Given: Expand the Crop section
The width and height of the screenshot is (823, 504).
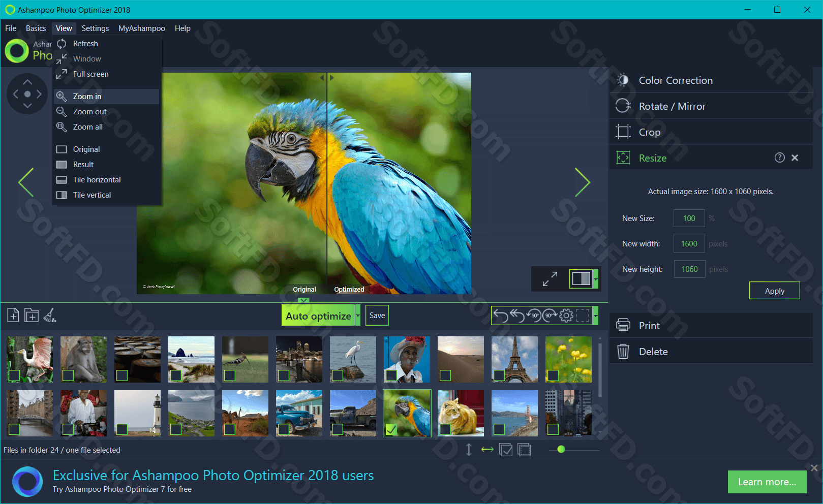Looking at the screenshot, I should pos(711,132).
